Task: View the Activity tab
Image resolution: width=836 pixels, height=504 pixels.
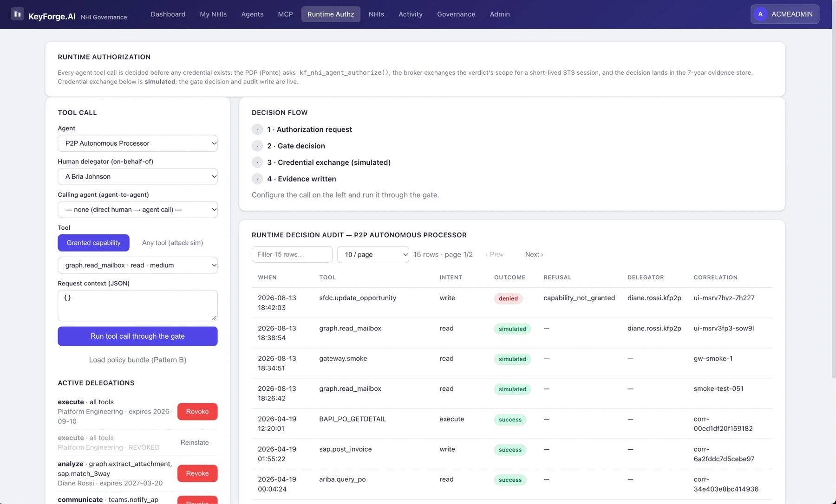Action: pyautogui.click(x=411, y=14)
